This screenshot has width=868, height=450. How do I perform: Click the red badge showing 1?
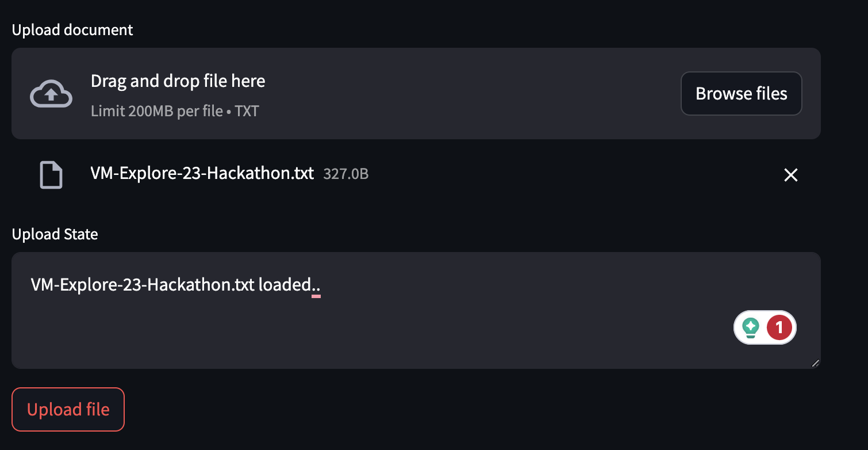[779, 327]
